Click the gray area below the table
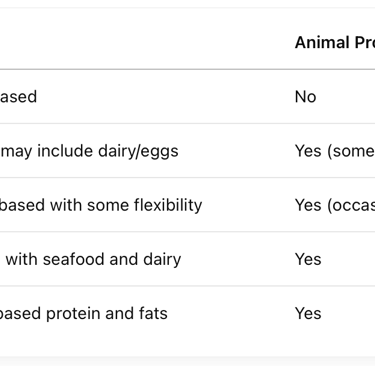This screenshot has height=366, width=375. pyautogui.click(x=187, y=361)
